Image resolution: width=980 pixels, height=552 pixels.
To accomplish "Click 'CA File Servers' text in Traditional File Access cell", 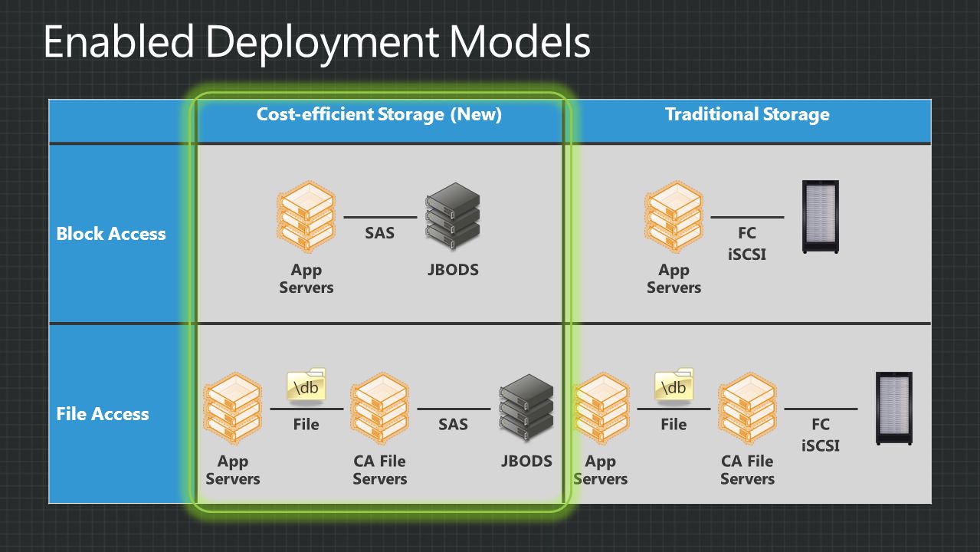I will pyautogui.click(x=747, y=471).
